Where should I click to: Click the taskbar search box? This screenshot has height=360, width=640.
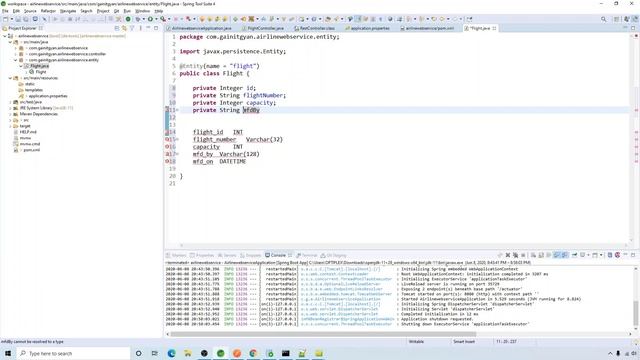73,353
